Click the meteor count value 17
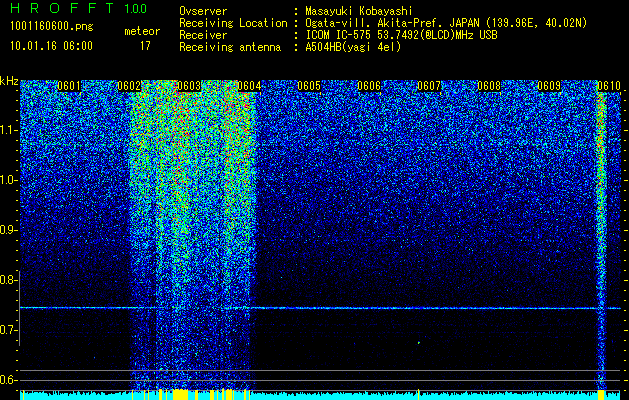 (145, 46)
